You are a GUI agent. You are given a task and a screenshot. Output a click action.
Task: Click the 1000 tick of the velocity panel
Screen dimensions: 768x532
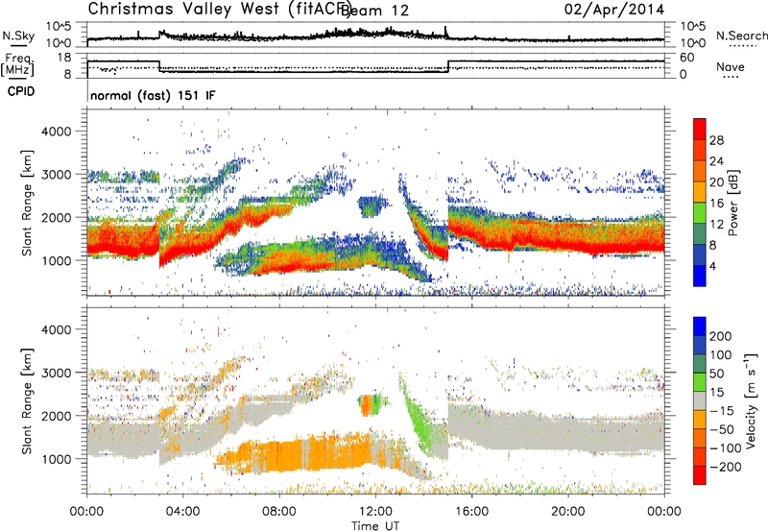tap(56, 459)
